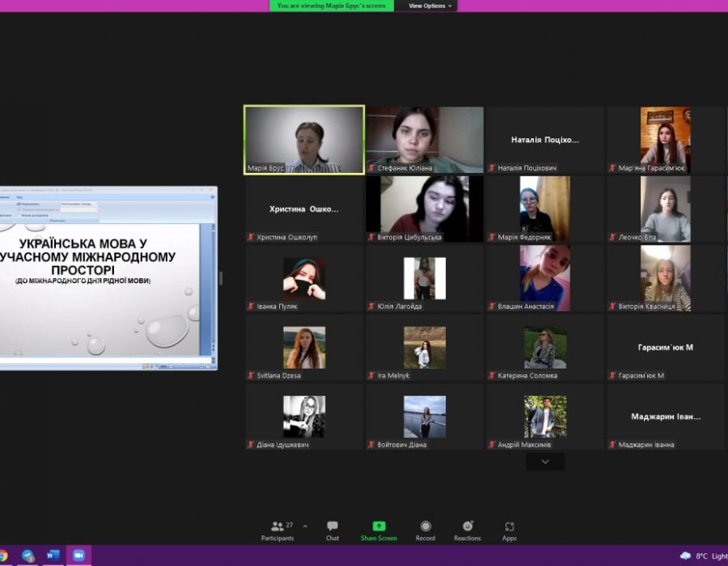Screen dimensions: 728x566
Task: Expand the View Options dropdown
Action: pos(430,6)
